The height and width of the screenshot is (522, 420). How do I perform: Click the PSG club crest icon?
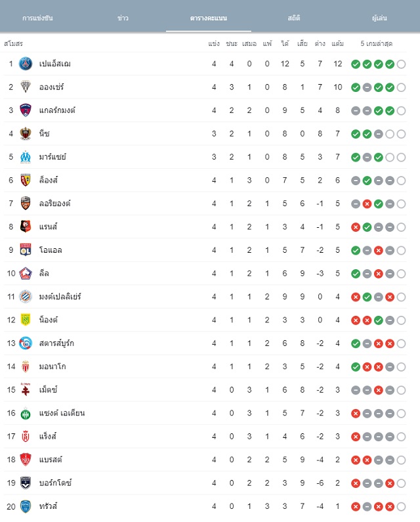tap(26, 64)
